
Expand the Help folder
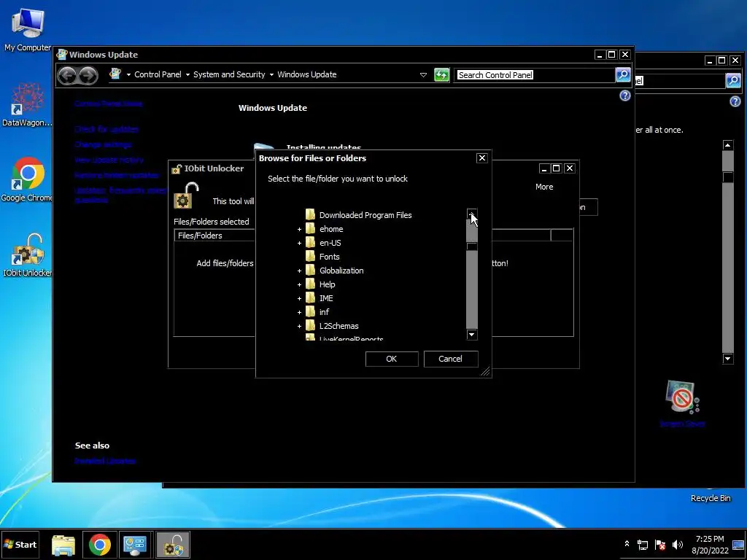click(x=299, y=285)
